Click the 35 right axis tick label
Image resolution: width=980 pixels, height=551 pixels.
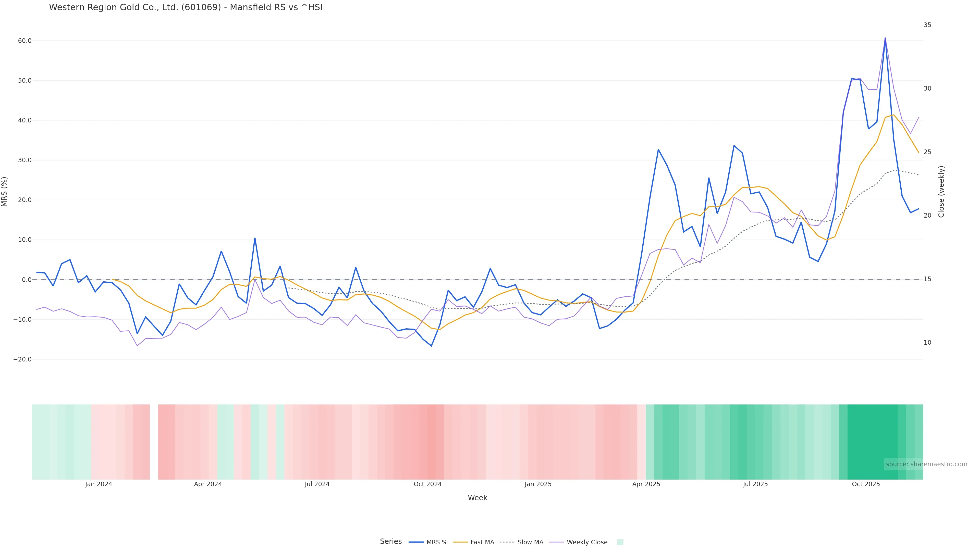(927, 25)
